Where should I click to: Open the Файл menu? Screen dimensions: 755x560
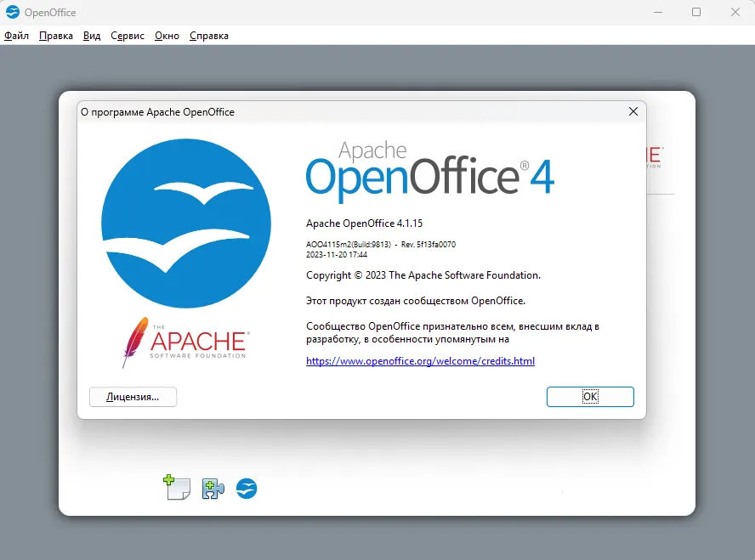click(15, 36)
